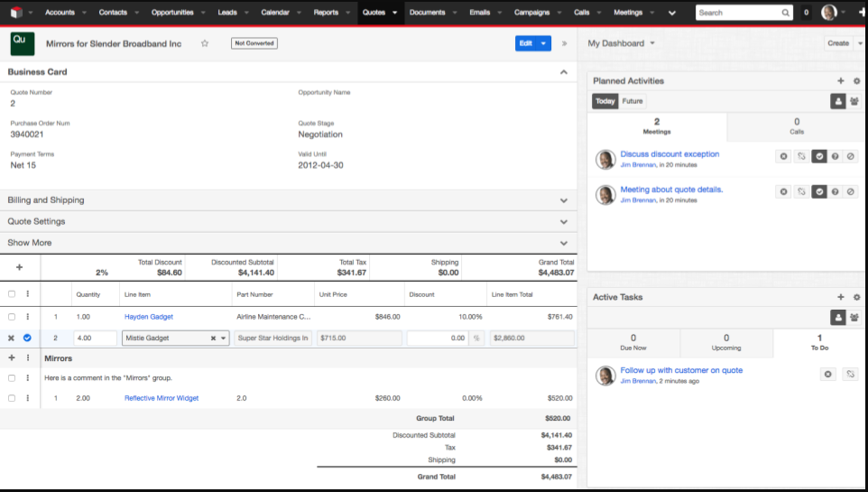
Task: Open the Edit button dropdown arrow
Action: [544, 43]
